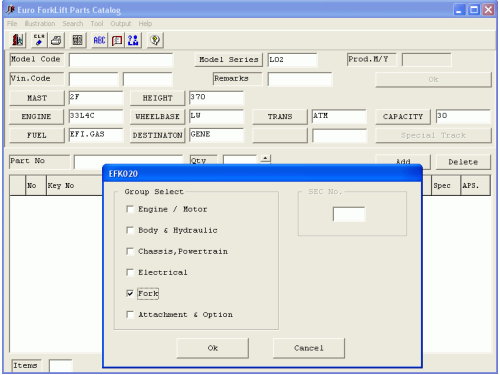Open the Search menu

73,24
